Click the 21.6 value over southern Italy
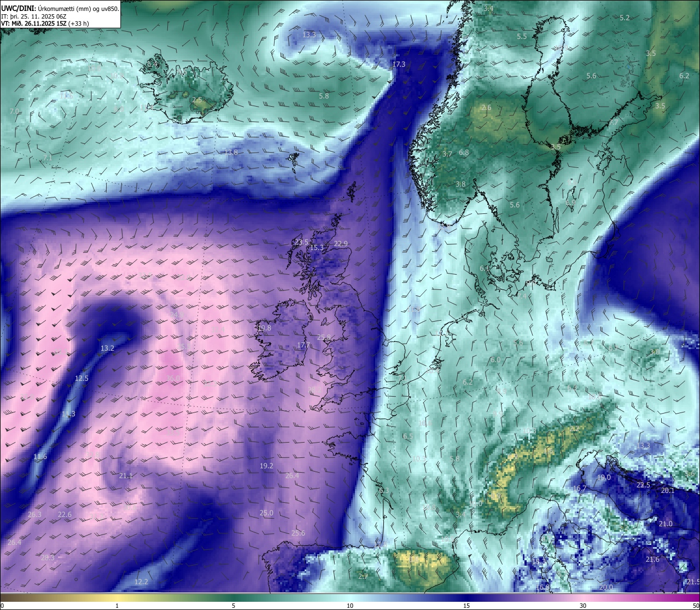This screenshot has height=610, width=700. (x=652, y=560)
